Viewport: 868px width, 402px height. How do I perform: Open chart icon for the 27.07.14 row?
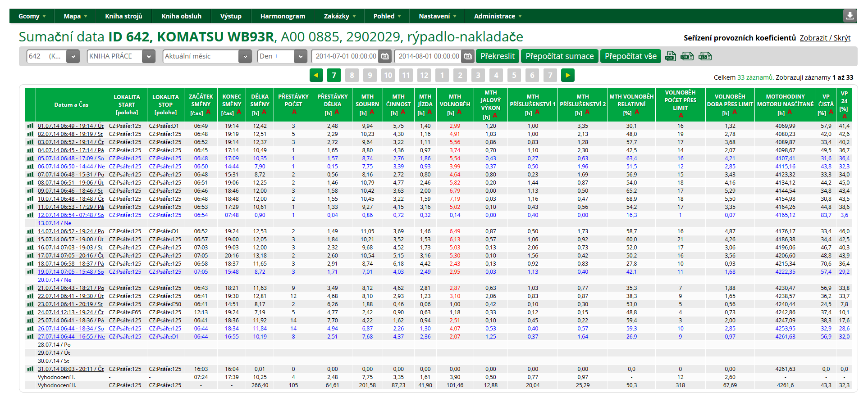tap(30, 337)
